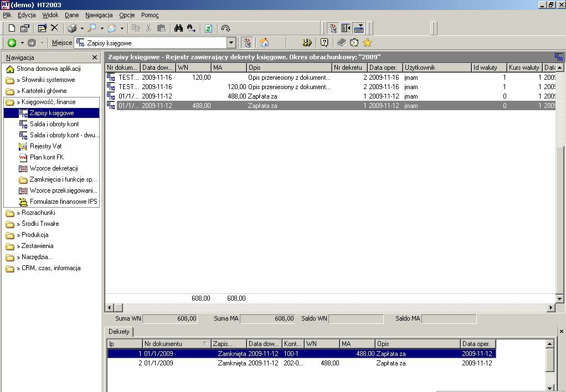The width and height of the screenshot is (566, 392).
Task: Click the gray forward navigation arrow
Action: pos(32,43)
